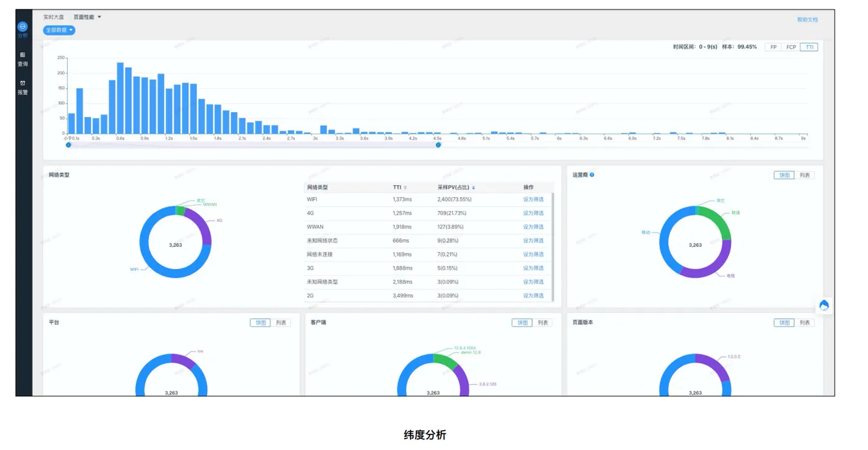Show 运营商 panel as 列表
The width and height of the screenshot is (868, 450).
pos(804,175)
